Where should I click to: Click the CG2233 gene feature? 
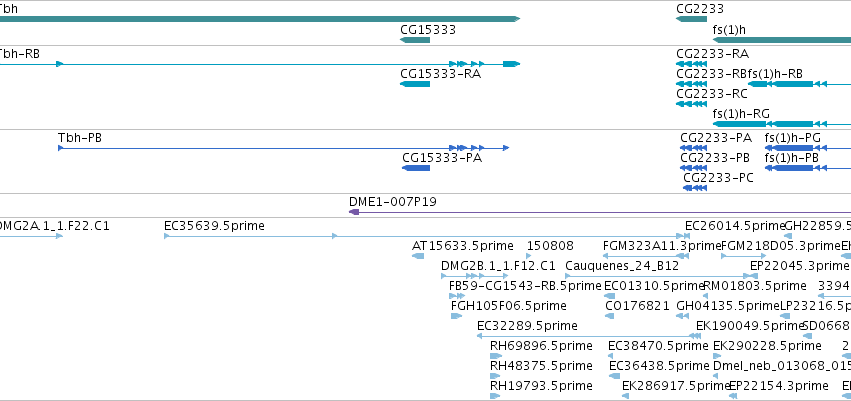pyautogui.click(x=691, y=19)
